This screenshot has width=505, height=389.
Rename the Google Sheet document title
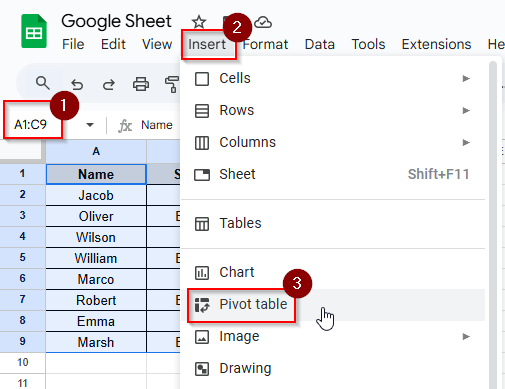click(x=116, y=21)
